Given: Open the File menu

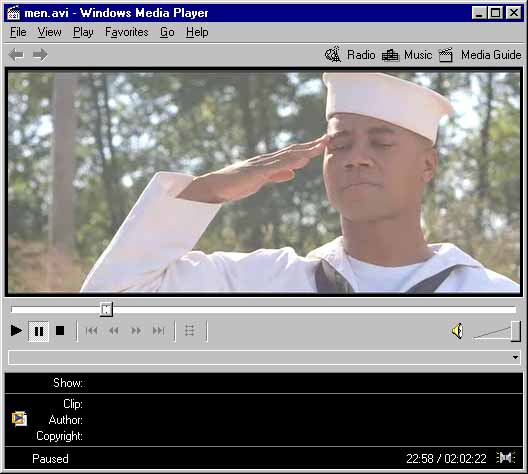Looking at the screenshot, I should tap(18, 32).
